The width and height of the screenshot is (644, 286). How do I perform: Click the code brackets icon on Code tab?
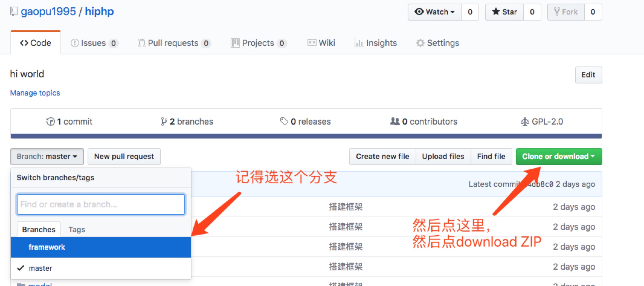[24, 43]
